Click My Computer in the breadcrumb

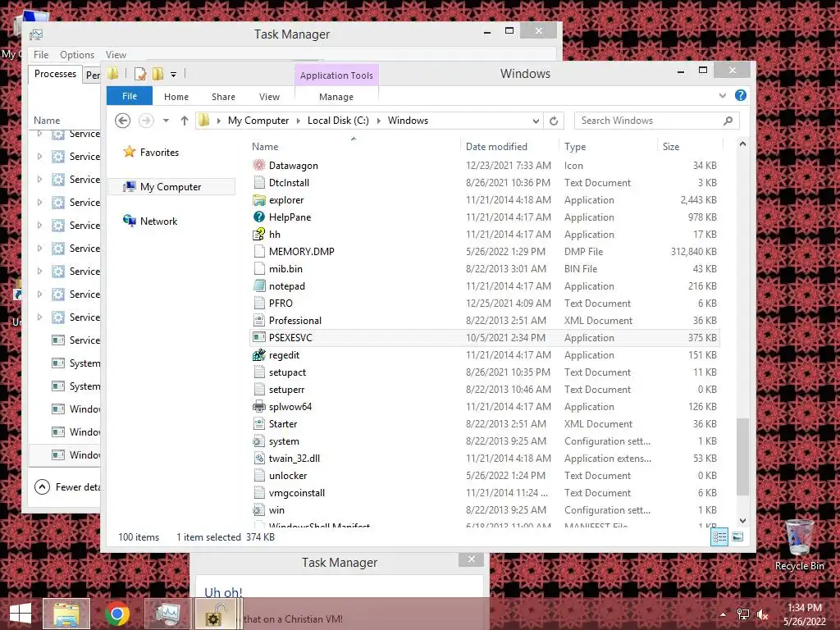(258, 121)
